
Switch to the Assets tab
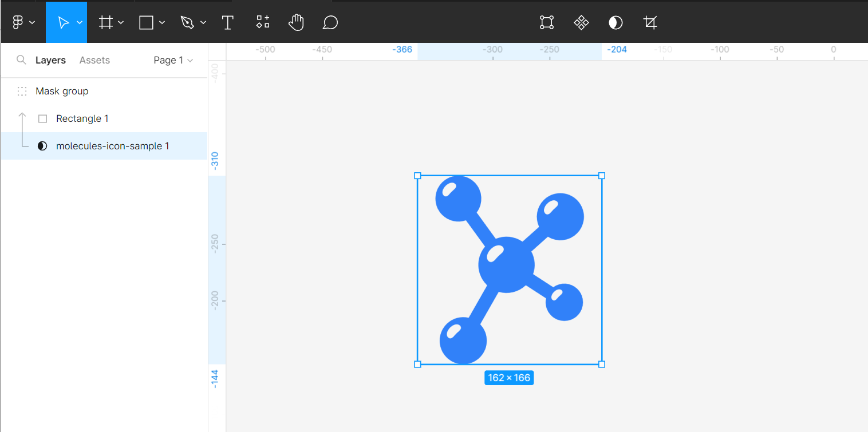[94, 60]
